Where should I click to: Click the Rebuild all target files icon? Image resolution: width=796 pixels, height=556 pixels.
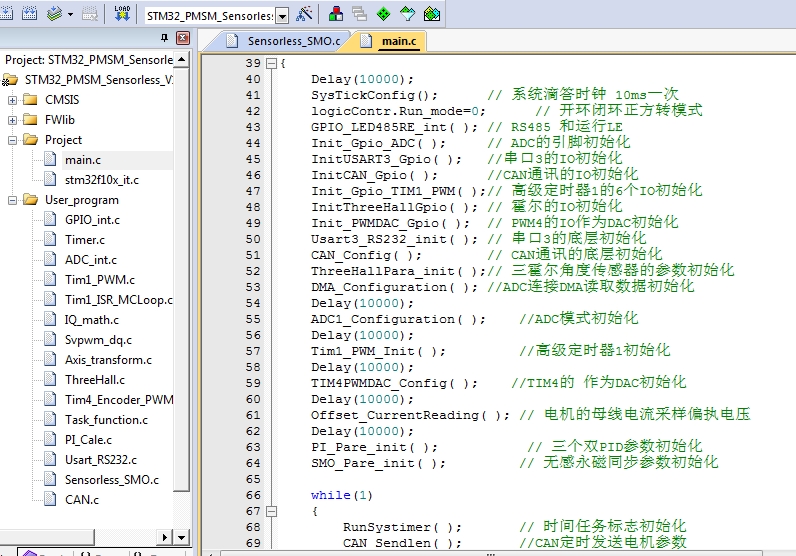[29, 14]
